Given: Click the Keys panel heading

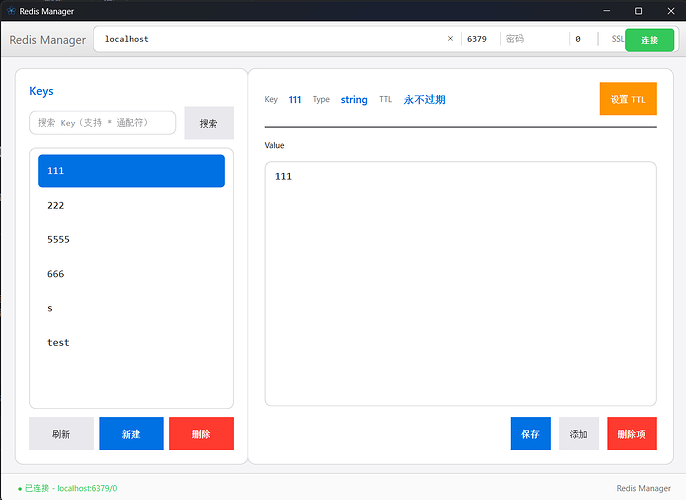Looking at the screenshot, I should pos(41,91).
